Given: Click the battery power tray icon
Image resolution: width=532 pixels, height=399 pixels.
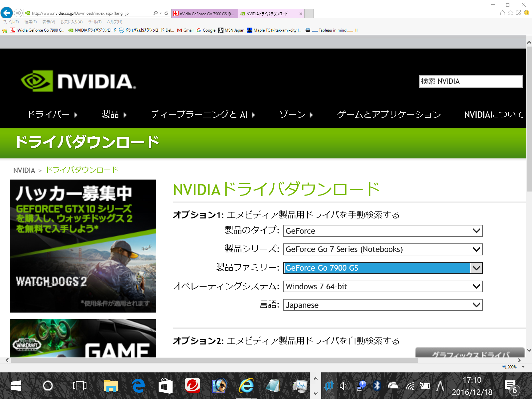Looking at the screenshot, I should 425,386.
